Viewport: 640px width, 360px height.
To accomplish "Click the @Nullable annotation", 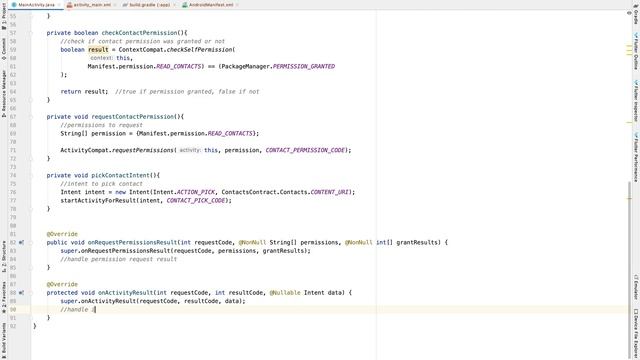I will (x=285, y=293).
